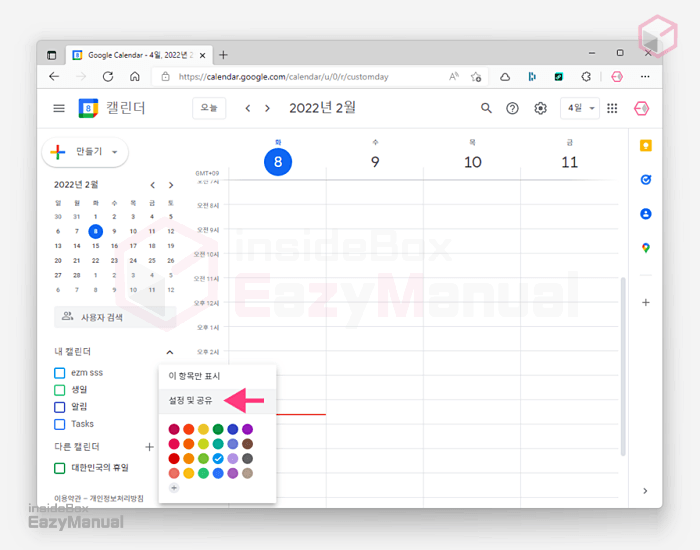Get add-ons with side panel plus
Image resolution: width=700 pixels, height=550 pixels.
point(646,303)
